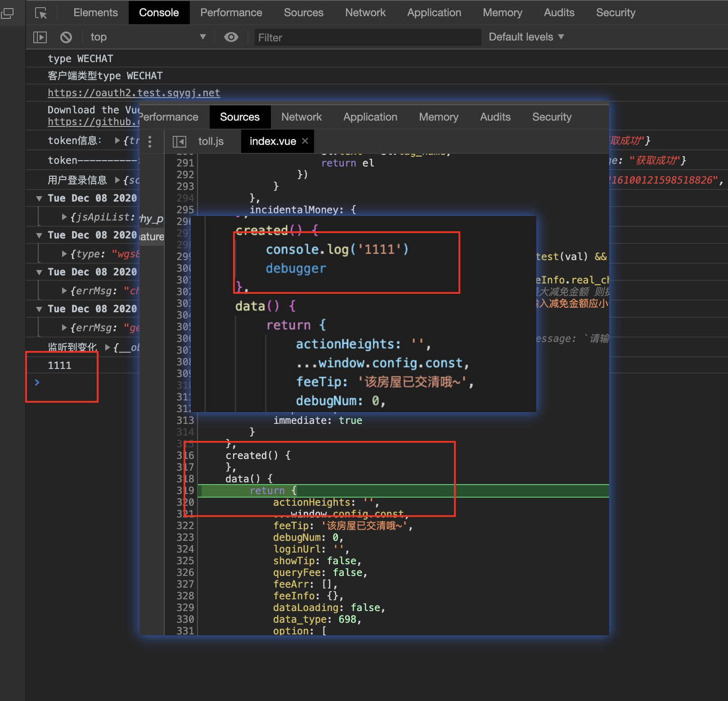Image resolution: width=728 pixels, height=701 pixels.
Task: Open the top context dropdown
Action: (148, 37)
